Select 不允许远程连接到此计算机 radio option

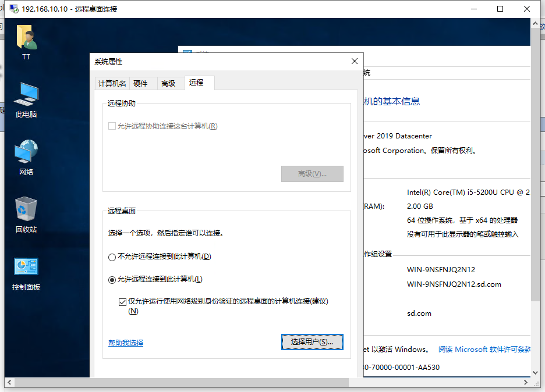point(112,257)
